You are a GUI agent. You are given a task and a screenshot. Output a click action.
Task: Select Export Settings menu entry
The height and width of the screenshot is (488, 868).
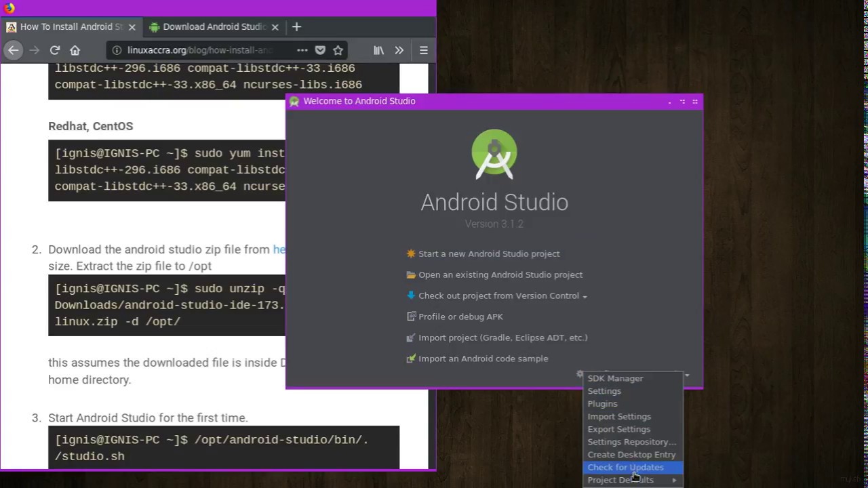[x=618, y=429]
